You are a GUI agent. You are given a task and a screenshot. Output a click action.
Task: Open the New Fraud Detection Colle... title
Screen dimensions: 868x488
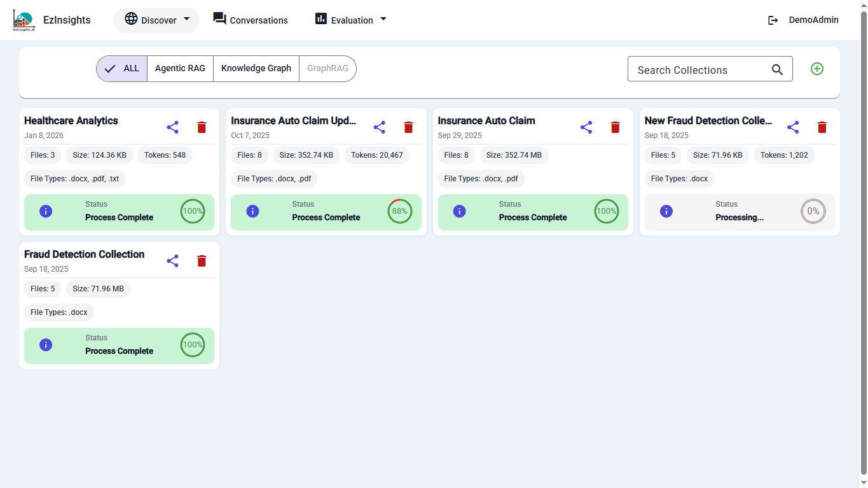pyautogui.click(x=708, y=121)
